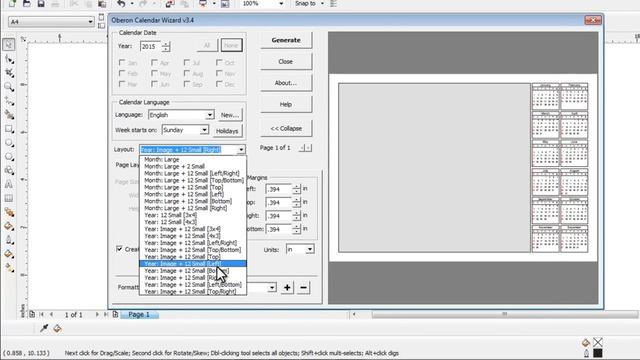
Task: Click the minus button to remove formatting preset
Action: click(x=303, y=287)
